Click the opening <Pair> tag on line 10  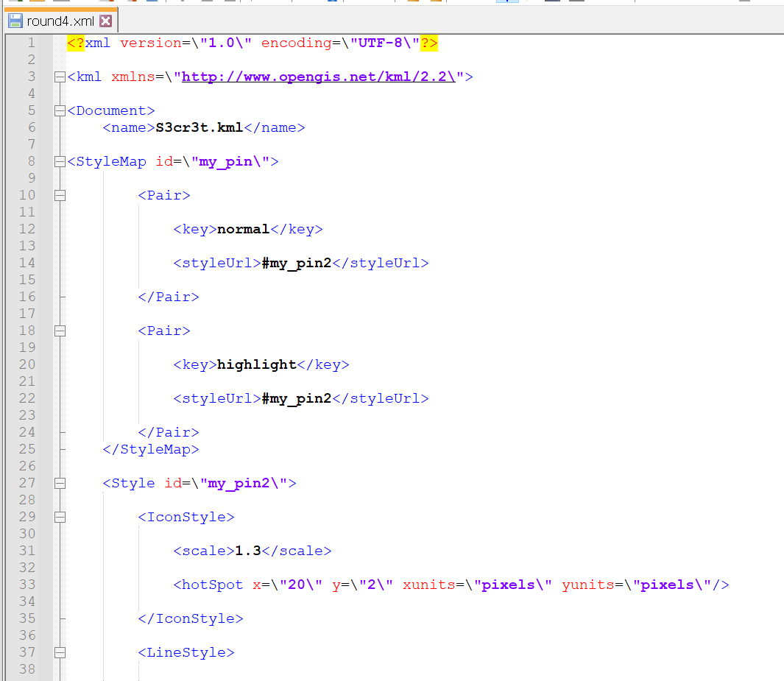point(164,196)
